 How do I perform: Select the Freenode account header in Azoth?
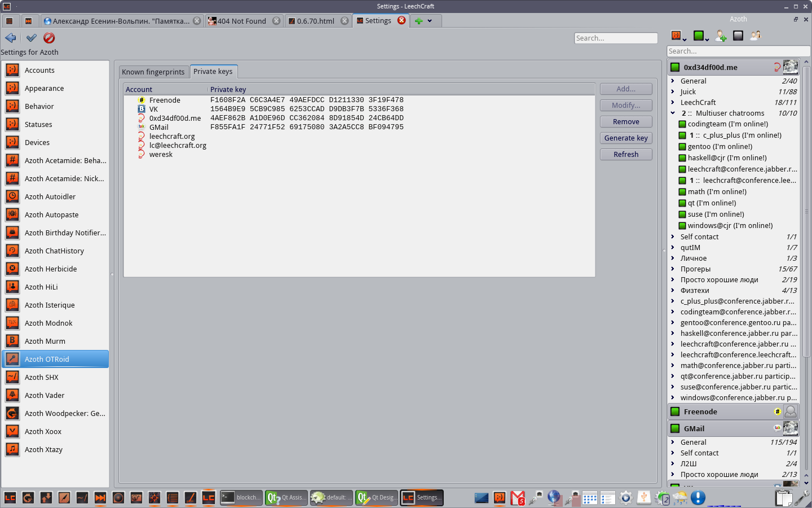click(734, 412)
